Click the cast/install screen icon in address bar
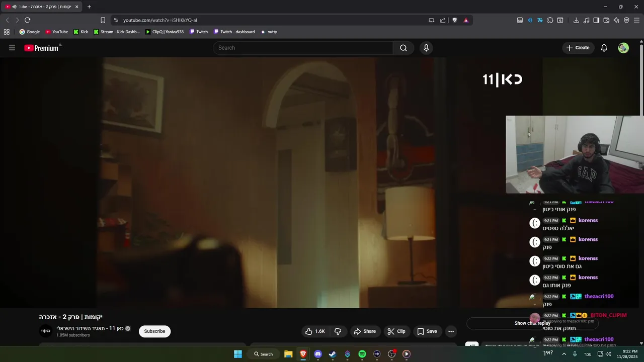This screenshot has width=644, height=362. coord(431,20)
